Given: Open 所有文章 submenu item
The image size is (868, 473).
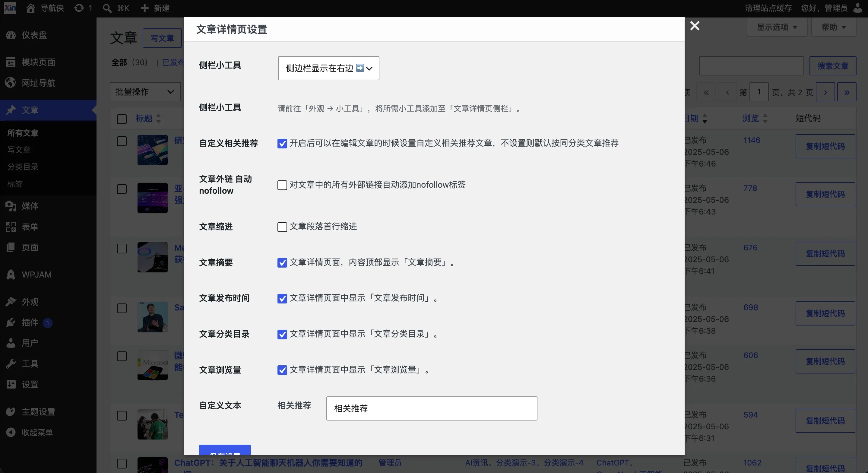Looking at the screenshot, I should point(23,133).
